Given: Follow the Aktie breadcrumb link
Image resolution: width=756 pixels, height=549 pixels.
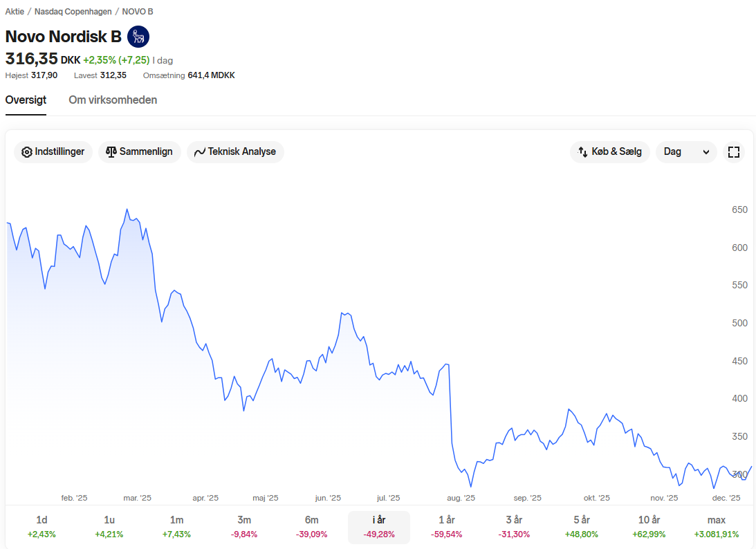Looking at the screenshot, I should click(15, 12).
